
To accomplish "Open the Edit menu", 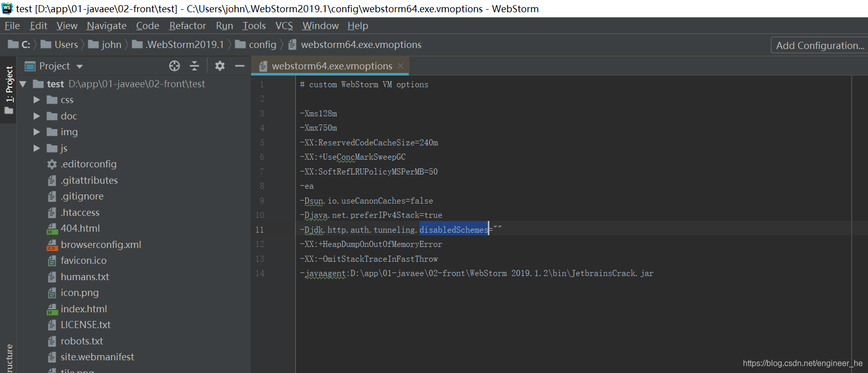I will pyautogui.click(x=38, y=26).
